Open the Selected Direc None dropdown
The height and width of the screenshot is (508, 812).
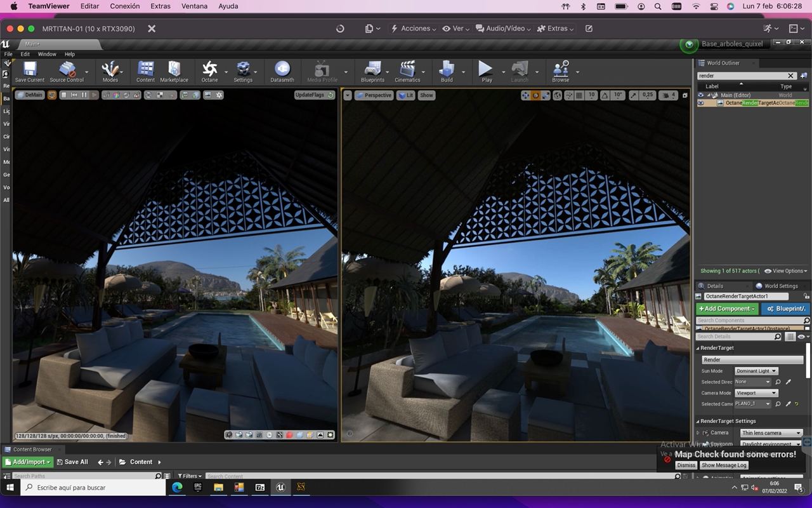coord(753,382)
